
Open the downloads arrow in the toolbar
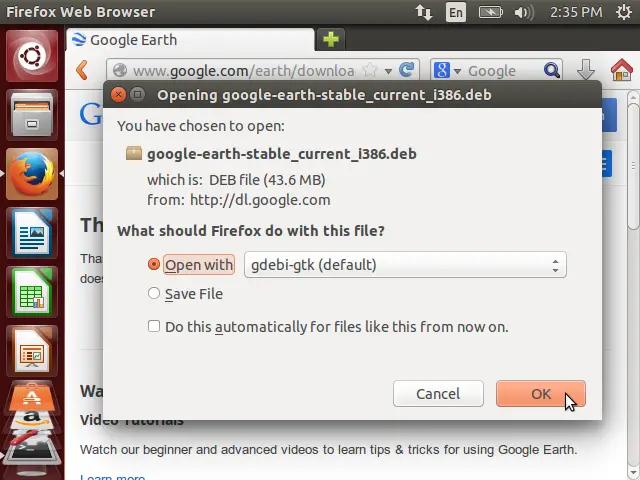[586, 70]
